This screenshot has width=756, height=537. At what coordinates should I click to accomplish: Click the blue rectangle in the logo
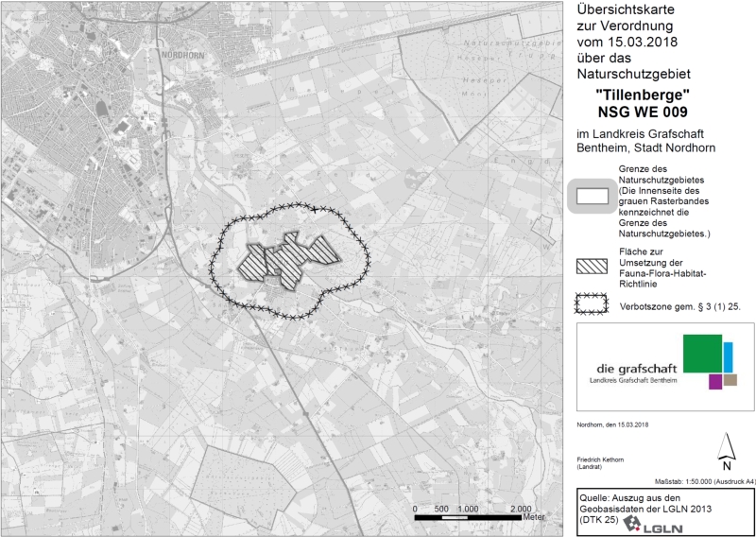pyautogui.click(x=729, y=356)
